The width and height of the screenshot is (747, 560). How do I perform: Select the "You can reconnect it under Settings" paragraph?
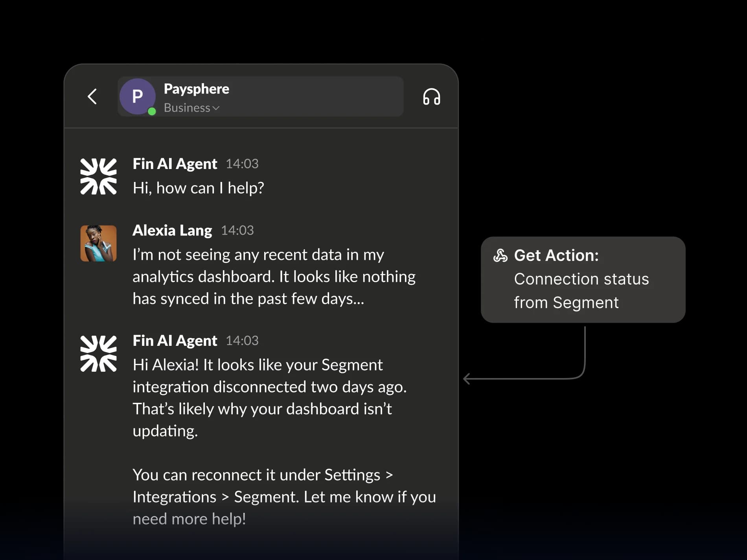pyautogui.click(x=284, y=497)
